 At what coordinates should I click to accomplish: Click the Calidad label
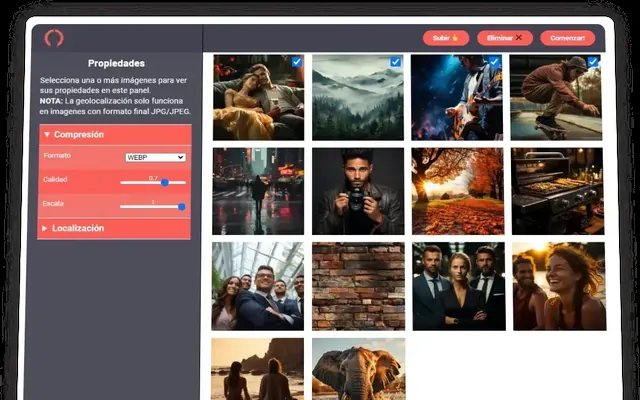(55, 179)
